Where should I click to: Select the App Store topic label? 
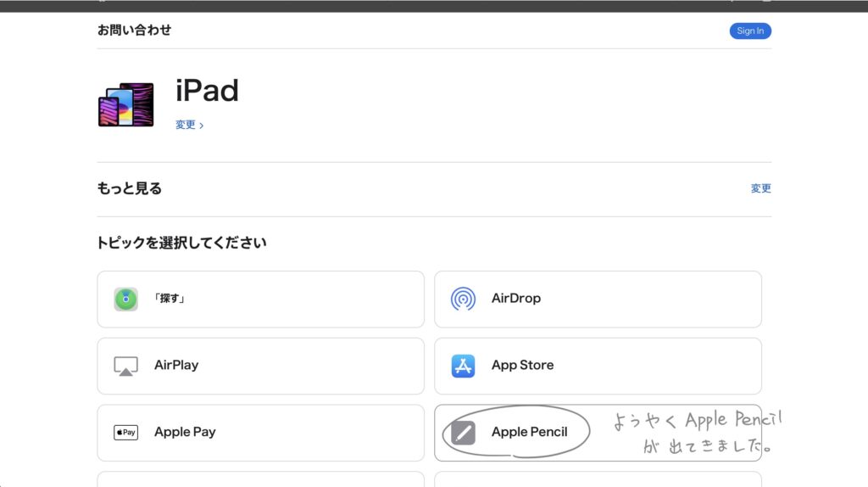(522, 365)
